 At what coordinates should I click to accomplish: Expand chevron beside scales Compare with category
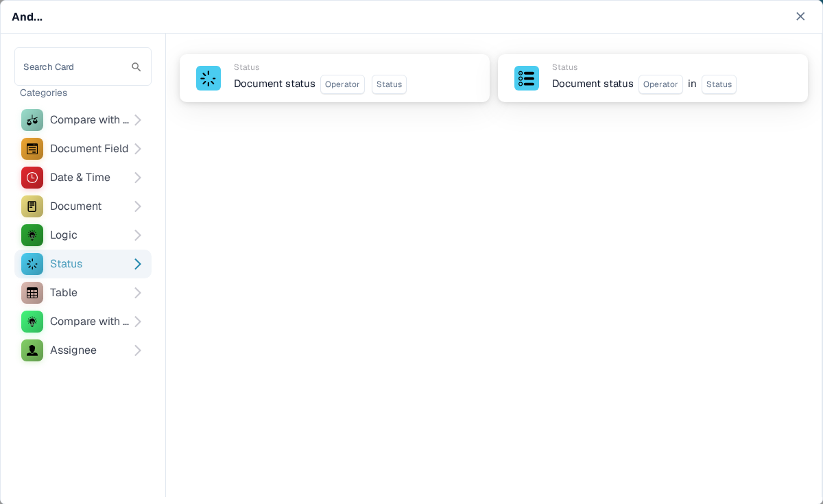[138, 120]
